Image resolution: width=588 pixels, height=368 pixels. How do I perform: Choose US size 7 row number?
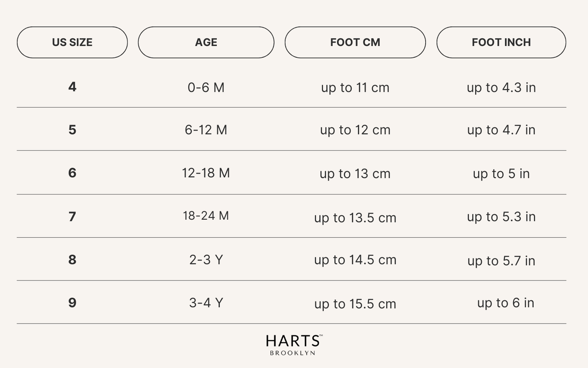click(72, 217)
